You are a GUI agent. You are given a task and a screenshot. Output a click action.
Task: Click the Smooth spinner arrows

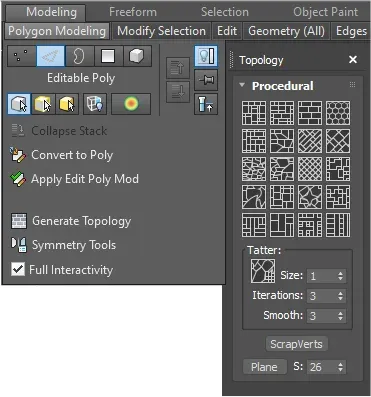(x=340, y=316)
